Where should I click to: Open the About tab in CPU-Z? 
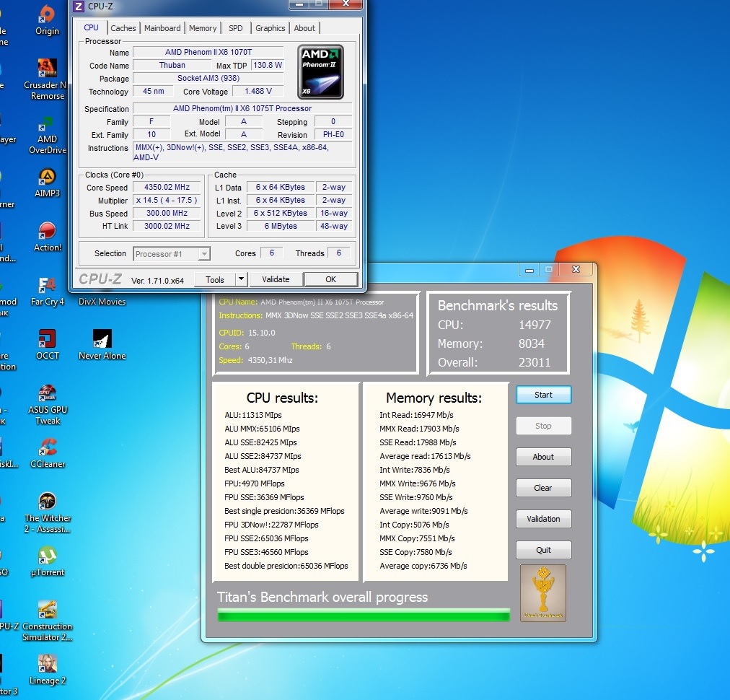(304, 28)
